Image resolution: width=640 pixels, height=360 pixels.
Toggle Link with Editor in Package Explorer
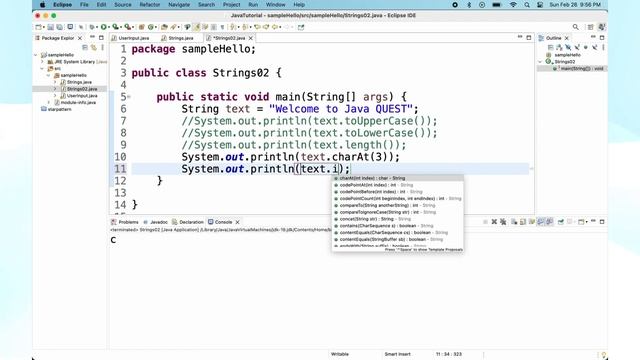(x=93, y=47)
